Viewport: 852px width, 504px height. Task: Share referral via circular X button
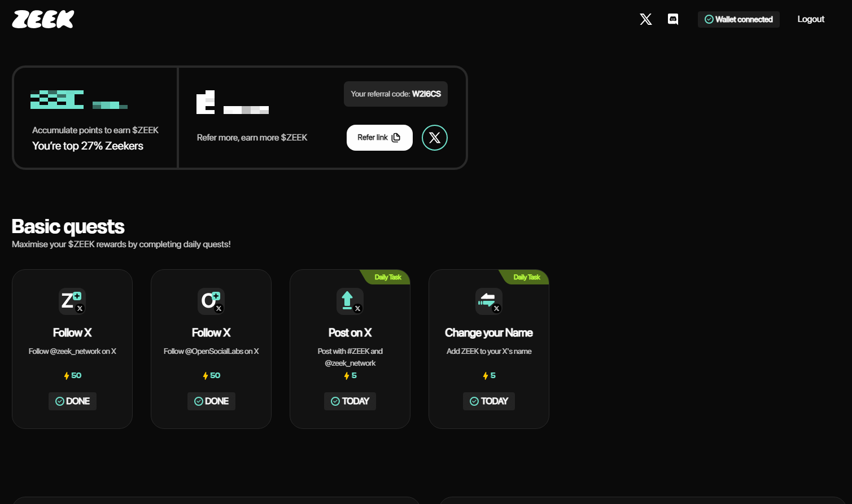tap(435, 138)
